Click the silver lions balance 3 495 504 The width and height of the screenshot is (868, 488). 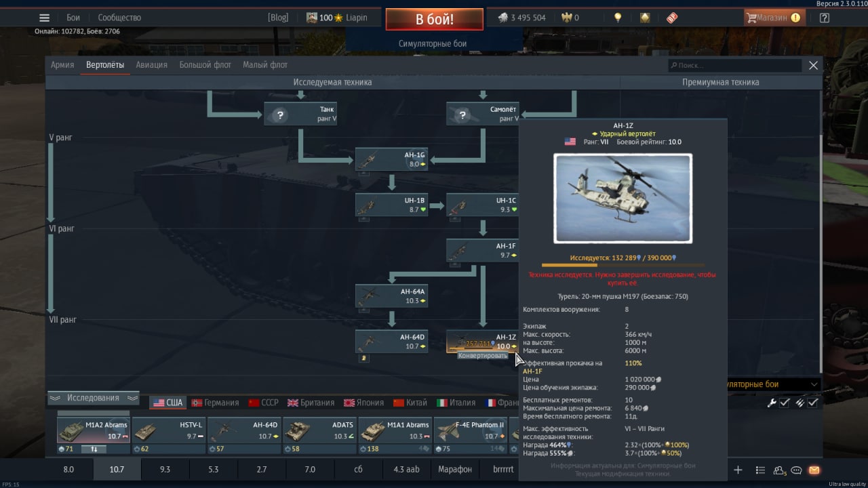[522, 18]
